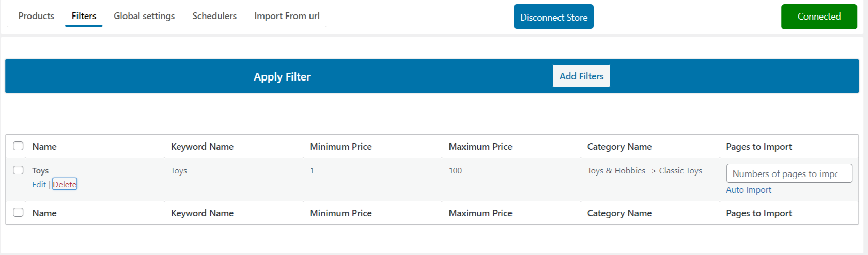868x255 pixels.
Task: Click the Toys filter name
Action: pos(40,170)
